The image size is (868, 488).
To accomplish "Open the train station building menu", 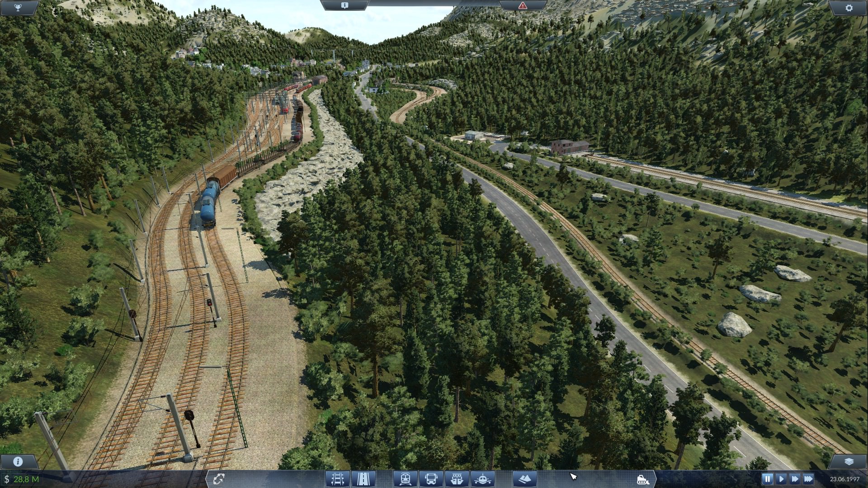I will point(406,479).
